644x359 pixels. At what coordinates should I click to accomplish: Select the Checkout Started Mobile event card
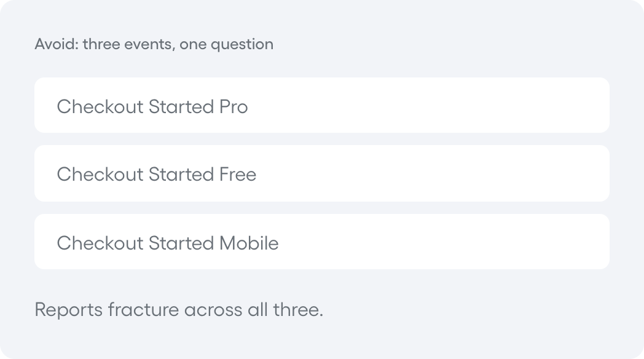click(x=322, y=242)
